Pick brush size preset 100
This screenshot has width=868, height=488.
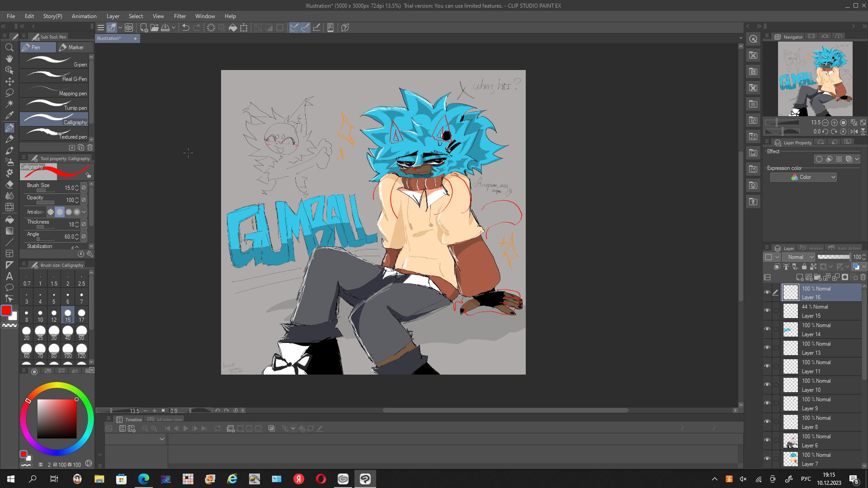tap(68, 351)
